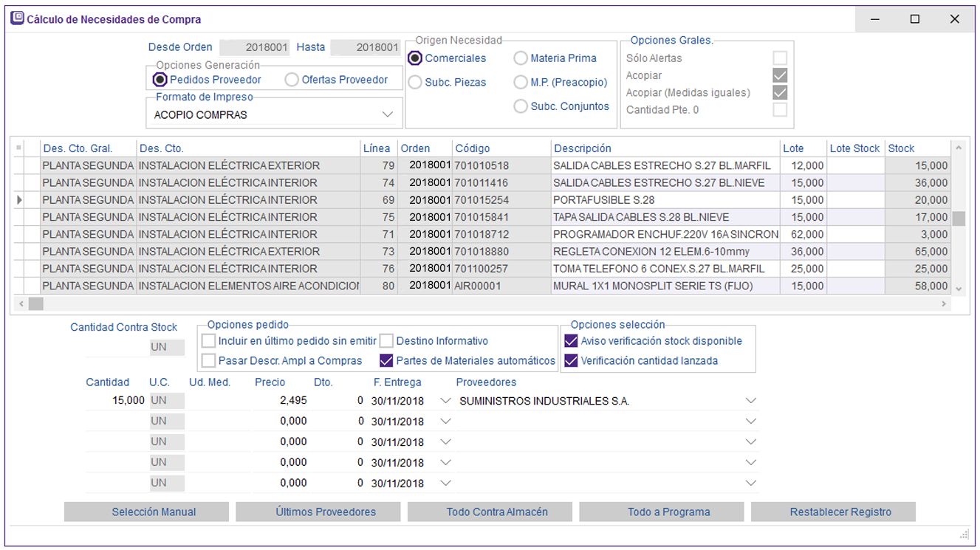Click the grid selector icon at table corner
Viewport: 980px width, 550px height.
click(x=18, y=148)
